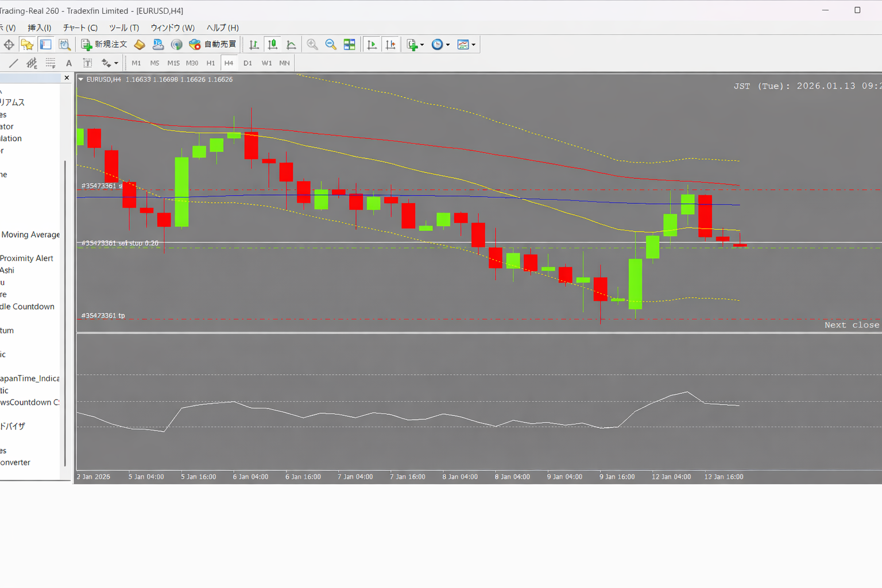Open the ツール (T) menu
This screenshot has width=882, height=588.
pyautogui.click(x=124, y=28)
